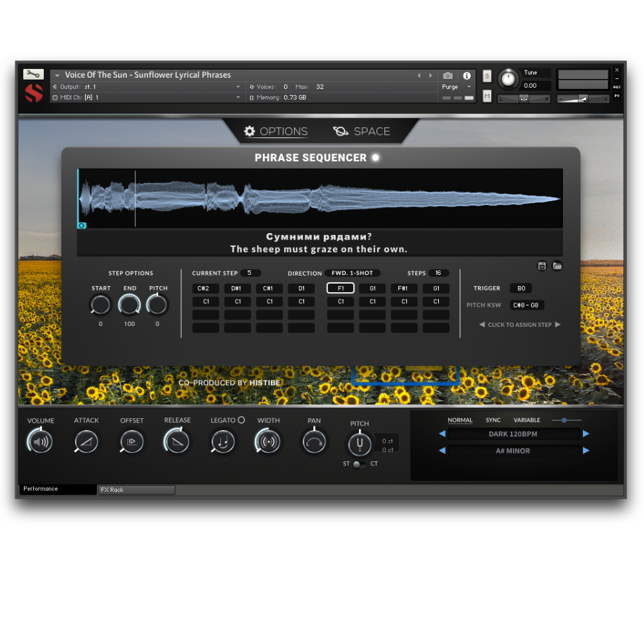Screen dimensions: 644x644
Task: Click the camera snapshot icon
Action: click(447, 76)
